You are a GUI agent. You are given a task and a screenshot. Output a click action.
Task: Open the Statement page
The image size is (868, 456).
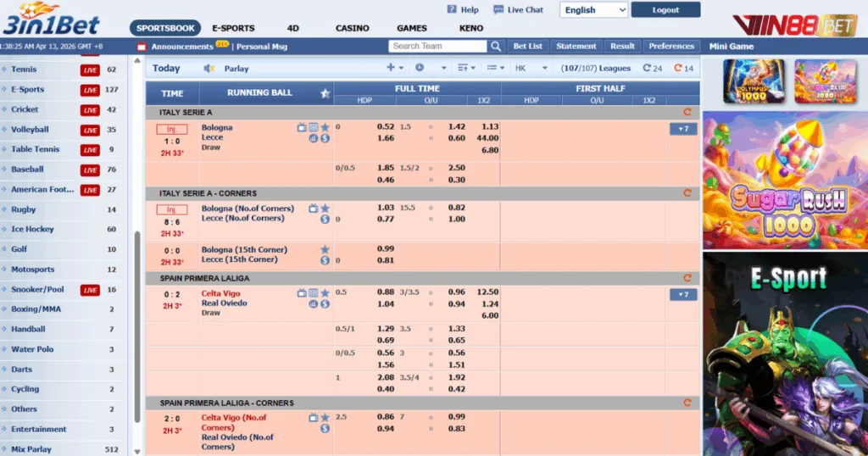coord(576,47)
